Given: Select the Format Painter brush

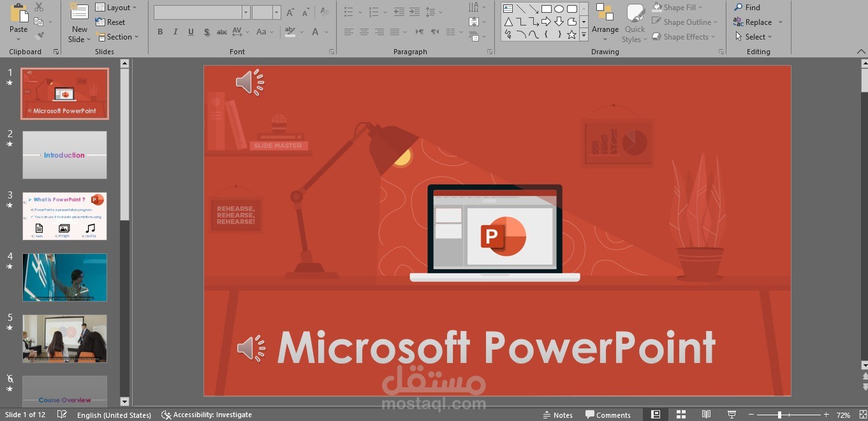Looking at the screenshot, I should point(39,37).
